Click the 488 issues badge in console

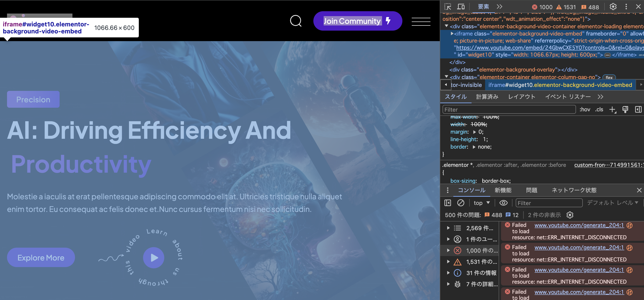(493, 215)
